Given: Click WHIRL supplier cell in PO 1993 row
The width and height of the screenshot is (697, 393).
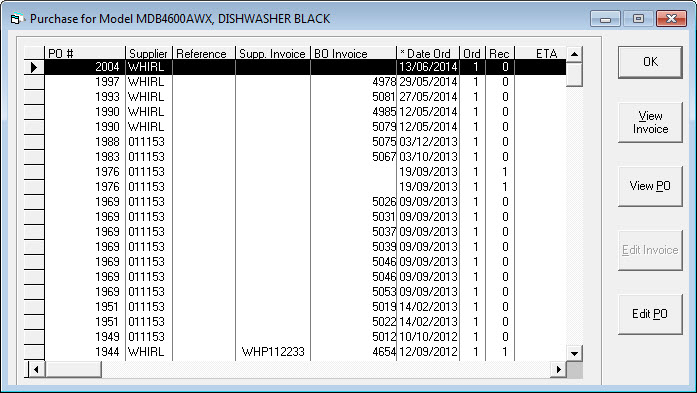Looking at the screenshot, I should pos(148,97).
